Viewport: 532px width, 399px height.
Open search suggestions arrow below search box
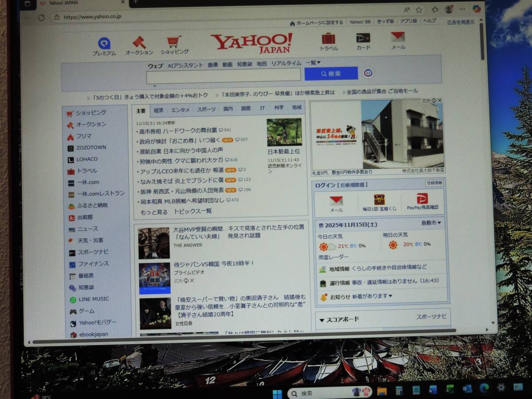(x=155, y=86)
